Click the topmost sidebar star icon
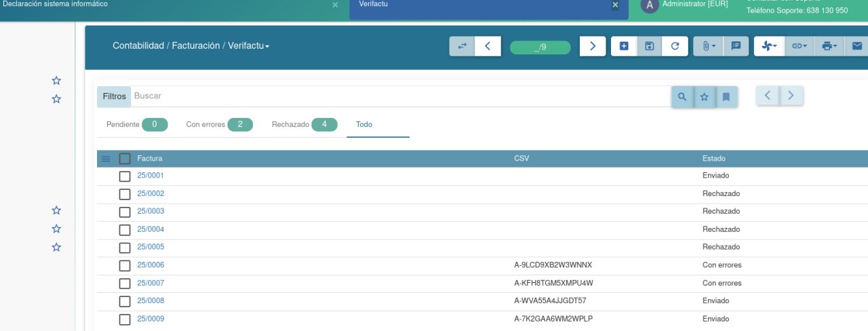Screen dimensions: 868x331 [57, 81]
